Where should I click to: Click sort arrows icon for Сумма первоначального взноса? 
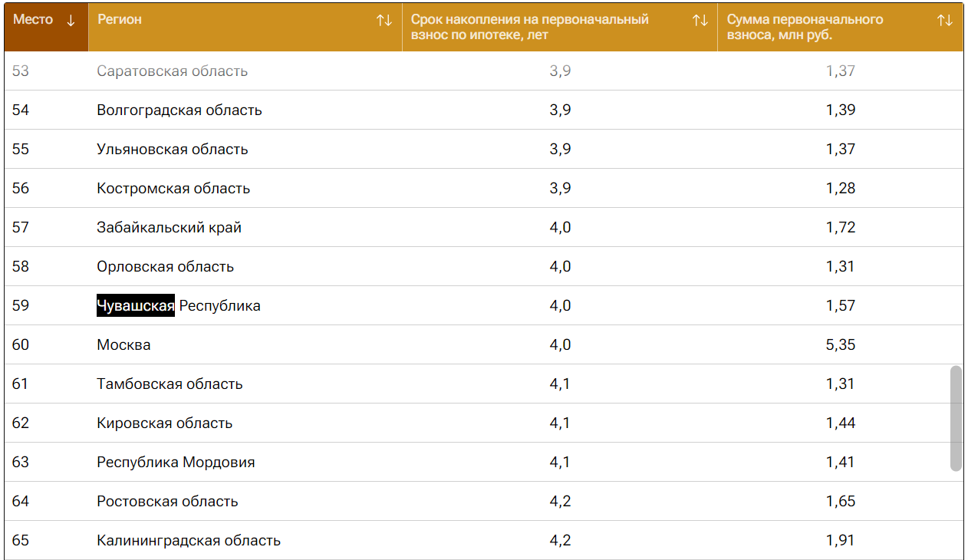(x=945, y=21)
